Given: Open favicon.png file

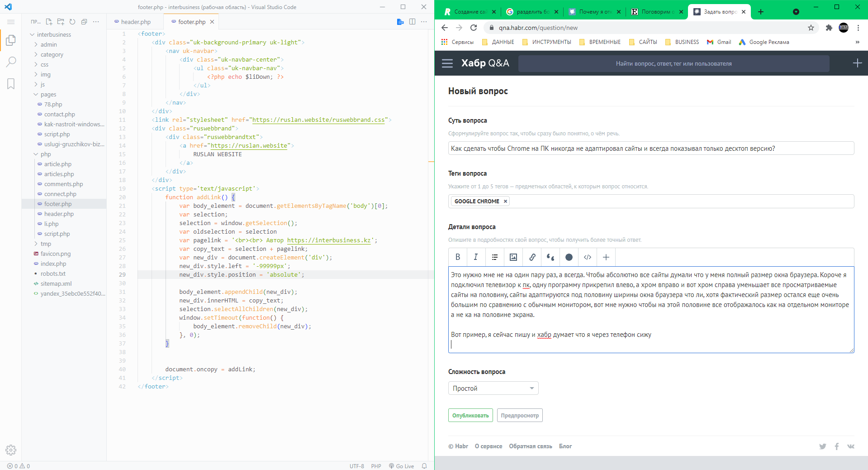Looking at the screenshot, I should (55, 254).
